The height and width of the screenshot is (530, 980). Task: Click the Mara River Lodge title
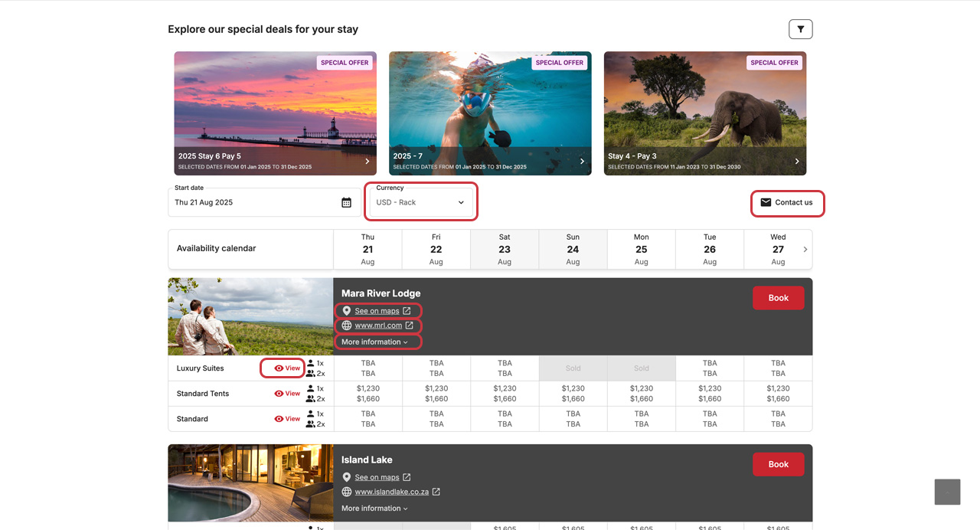(381, 293)
